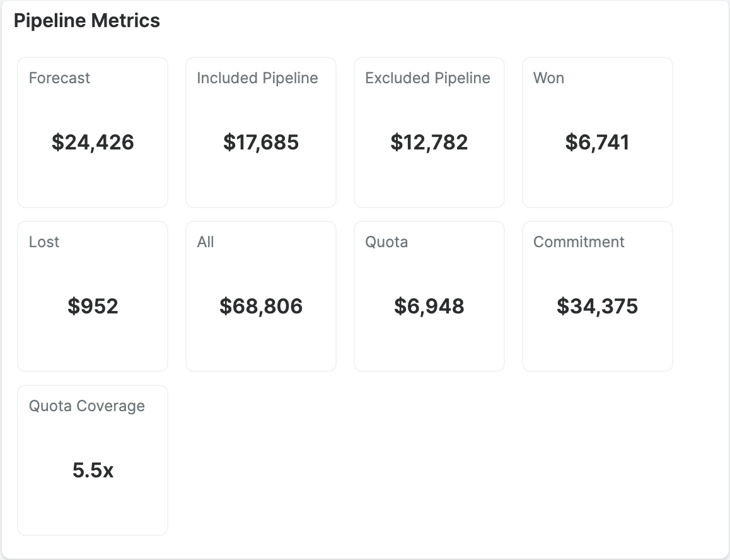Click the $6,948 Quota value
The width and height of the screenshot is (730, 560).
429,306
